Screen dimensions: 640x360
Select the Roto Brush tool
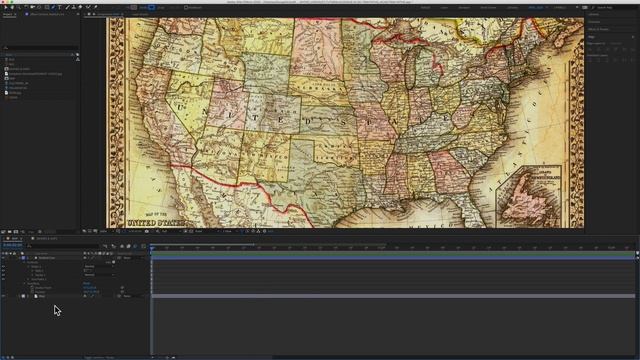click(x=88, y=7)
